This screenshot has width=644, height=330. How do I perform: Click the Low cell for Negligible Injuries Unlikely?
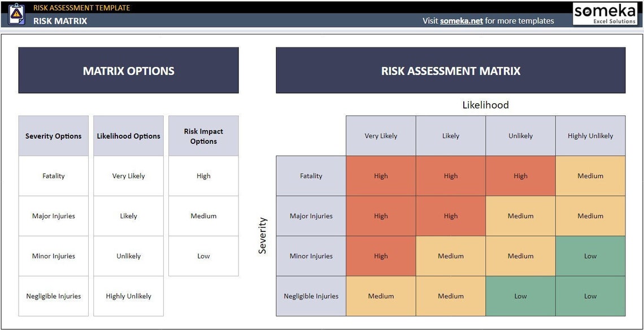520,296
